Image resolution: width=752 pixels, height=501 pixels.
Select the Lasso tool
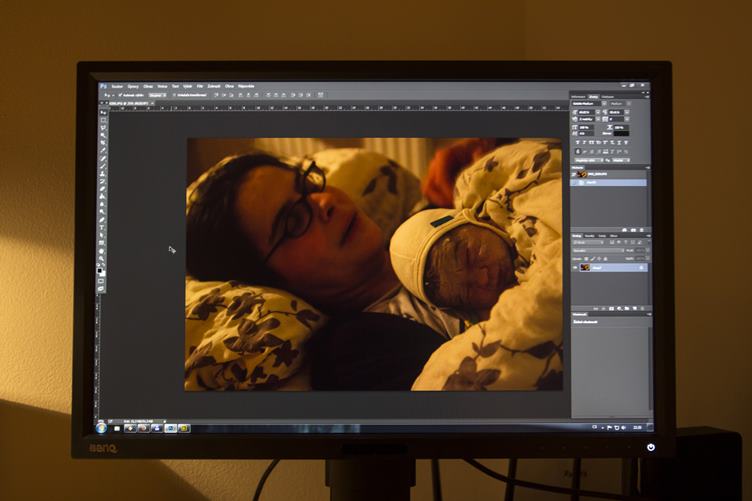(x=103, y=128)
